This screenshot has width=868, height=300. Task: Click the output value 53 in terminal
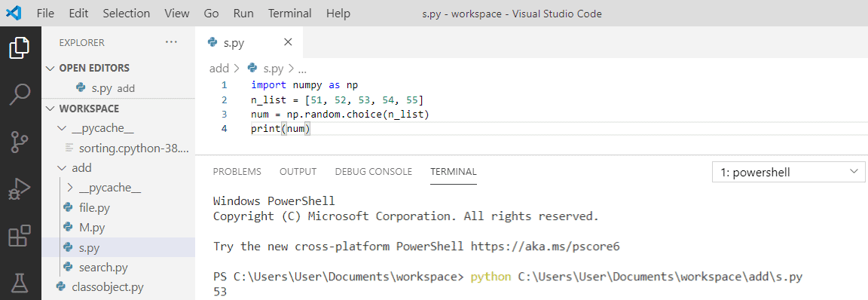[x=220, y=292]
